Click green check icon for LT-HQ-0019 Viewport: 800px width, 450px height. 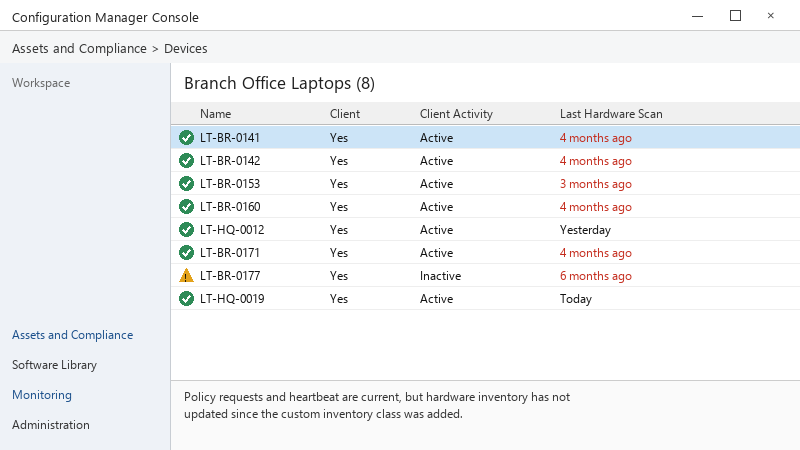(186, 298)
